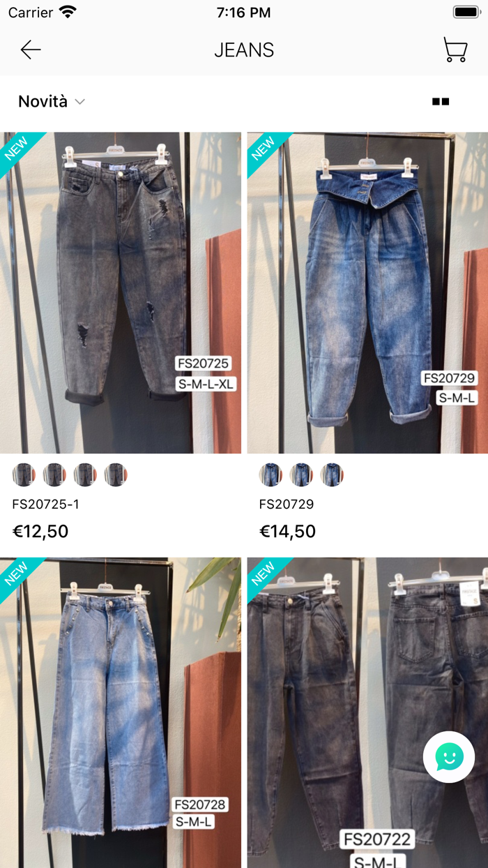Open the green chat support bubble

(449, 757)
